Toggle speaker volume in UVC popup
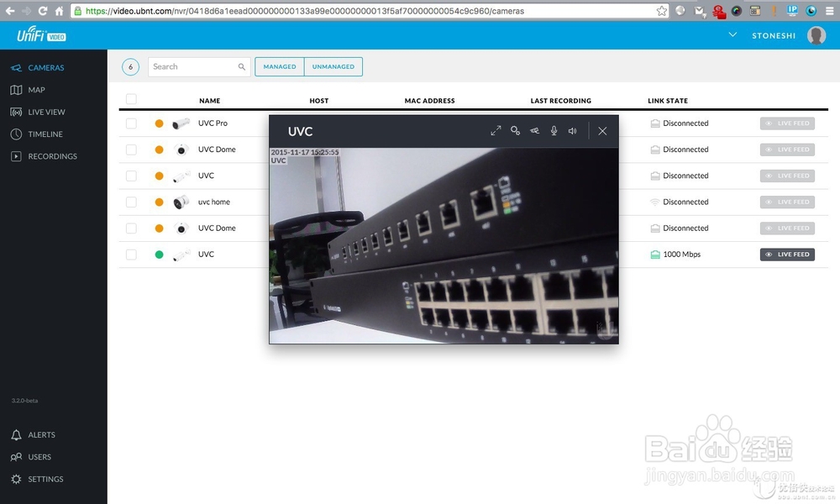 (x=573, y=131)
